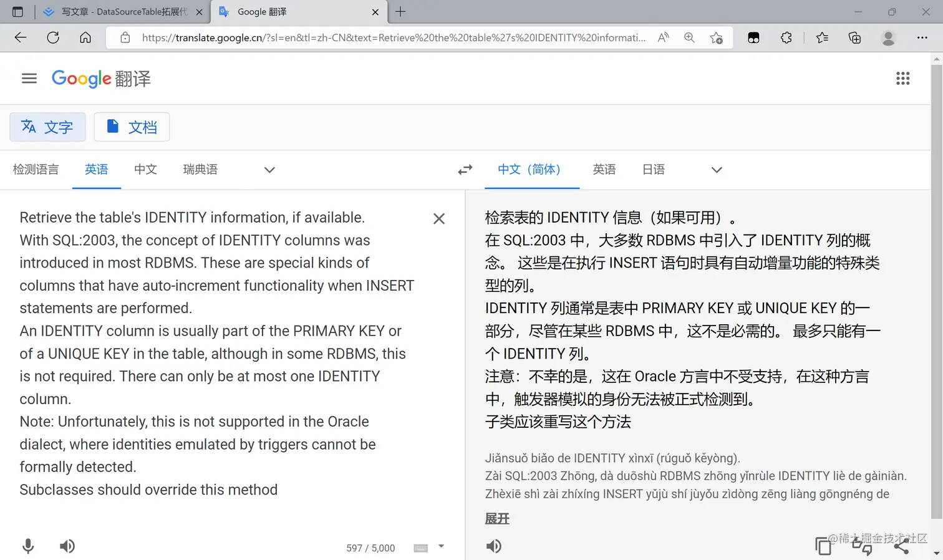The image size is (943, 560).
Task: Close the 写文章 DataSourceTable tab
Action: pyautogui.click(x=200, y=12)
